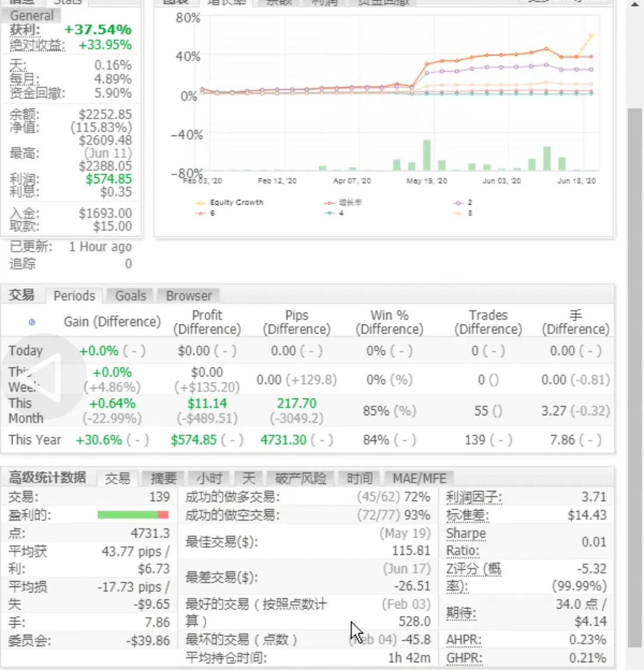Click the info icon beside Gain (Difference)

(x=32, y=322)
